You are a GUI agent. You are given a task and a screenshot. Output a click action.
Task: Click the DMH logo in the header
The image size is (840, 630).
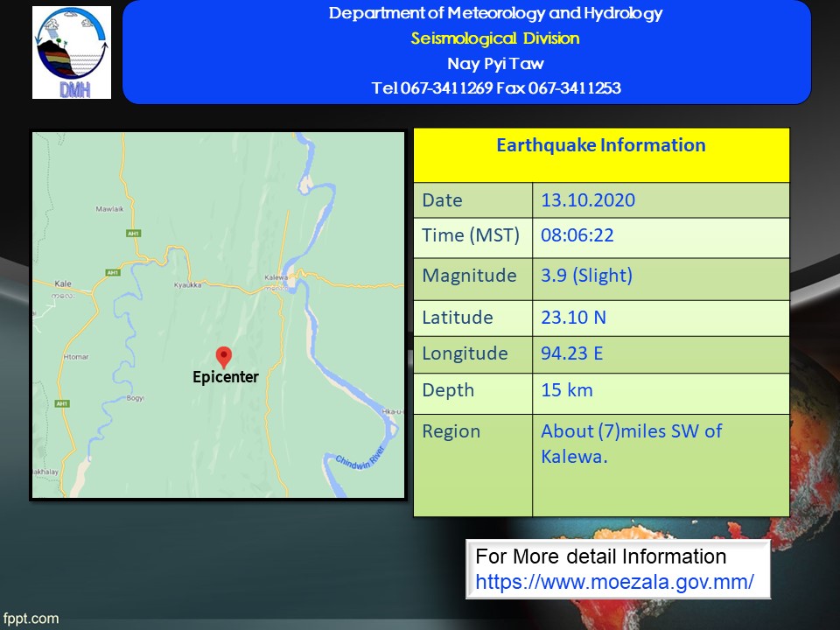72,52
